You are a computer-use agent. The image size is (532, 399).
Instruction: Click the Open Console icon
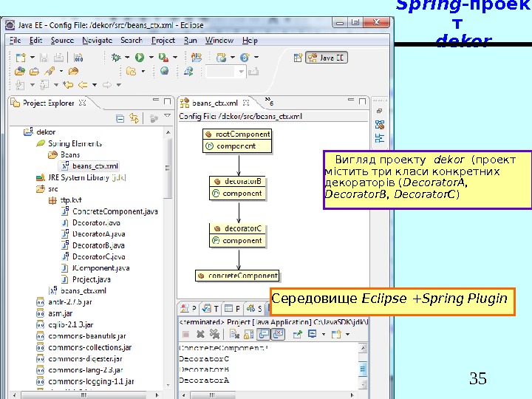pyautogui.click(x=336, y=334)
